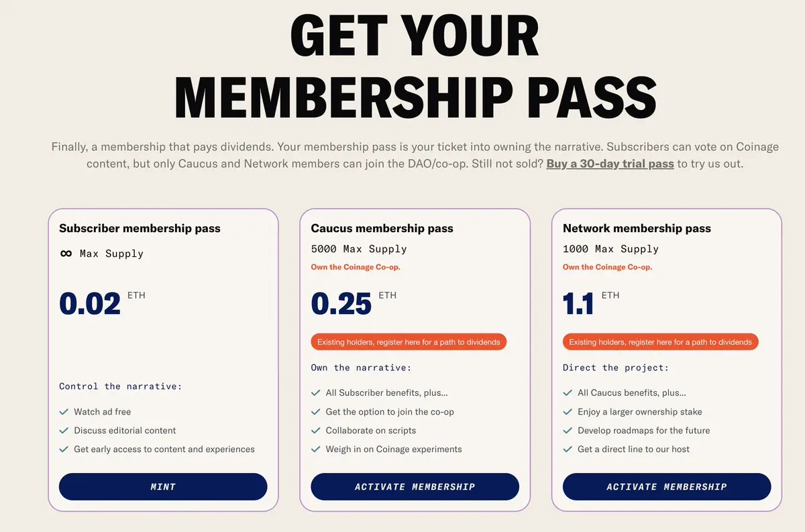
Task: Click checkmark beside Get a direct line to our host
Action: (568, 449)
